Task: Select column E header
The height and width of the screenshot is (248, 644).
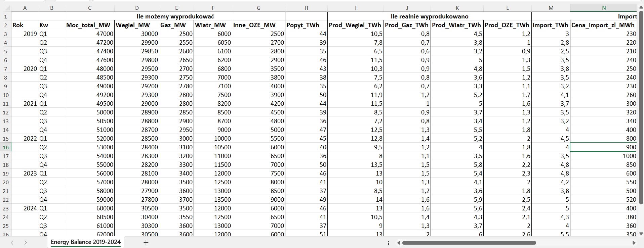Action: [176, 8]
